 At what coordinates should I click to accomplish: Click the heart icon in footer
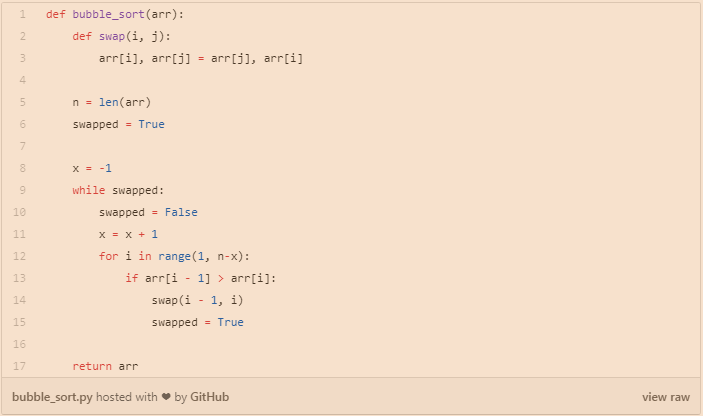point(166,397)
